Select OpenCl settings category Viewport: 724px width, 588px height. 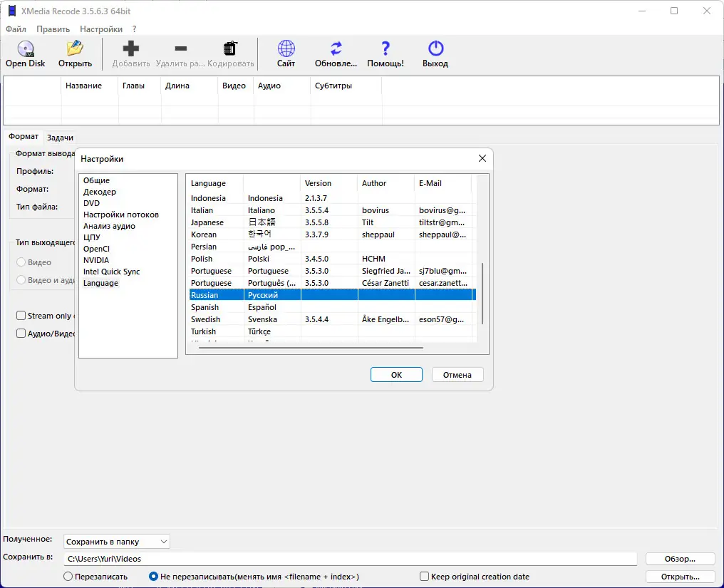tap(96, 249)
